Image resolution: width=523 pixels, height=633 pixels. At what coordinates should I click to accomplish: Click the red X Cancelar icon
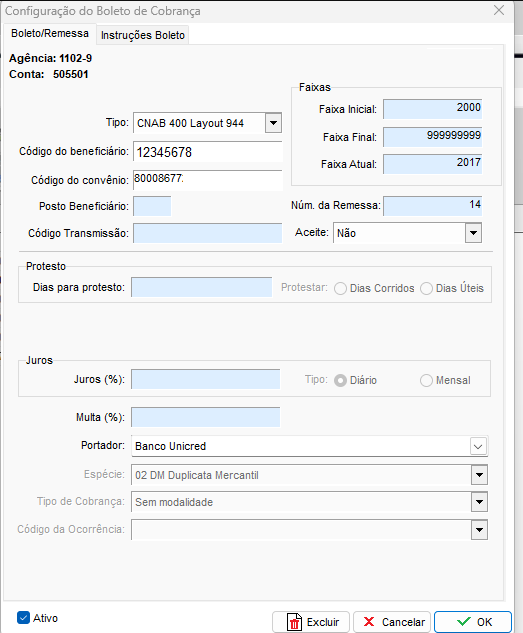(x=369, y=622)
